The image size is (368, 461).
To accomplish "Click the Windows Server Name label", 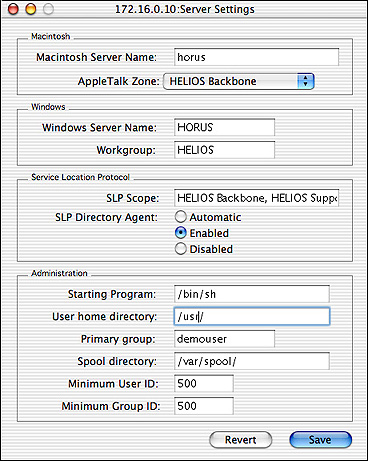I will (x=99, y=128).
